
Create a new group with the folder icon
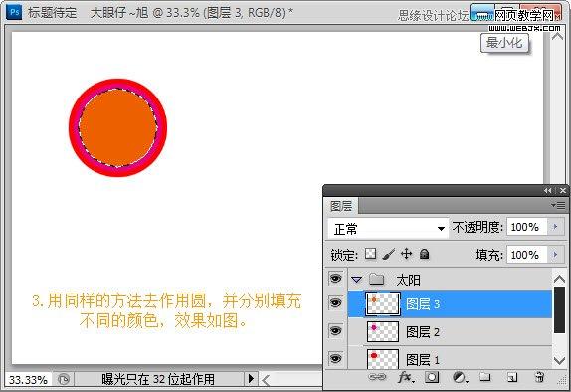tap(484, 377)
